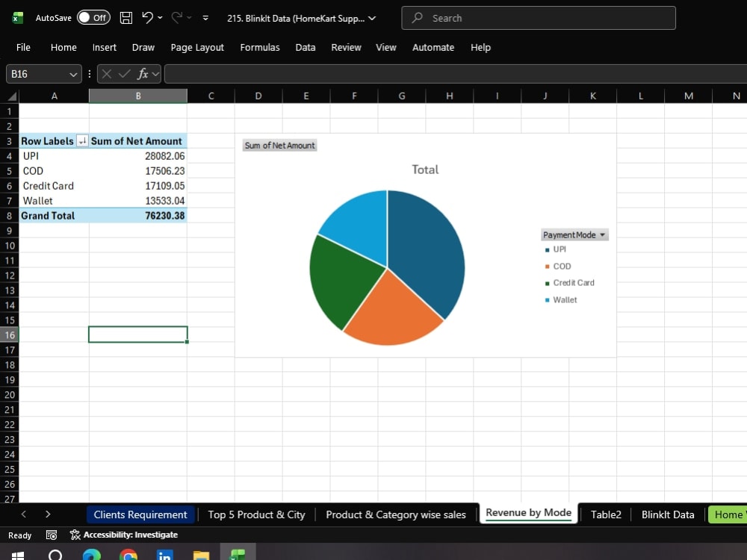The width and height of the screenshot is (747, 560).
Task: Save the workbook with floppy disk icon
Action: [x=125, y=18]
